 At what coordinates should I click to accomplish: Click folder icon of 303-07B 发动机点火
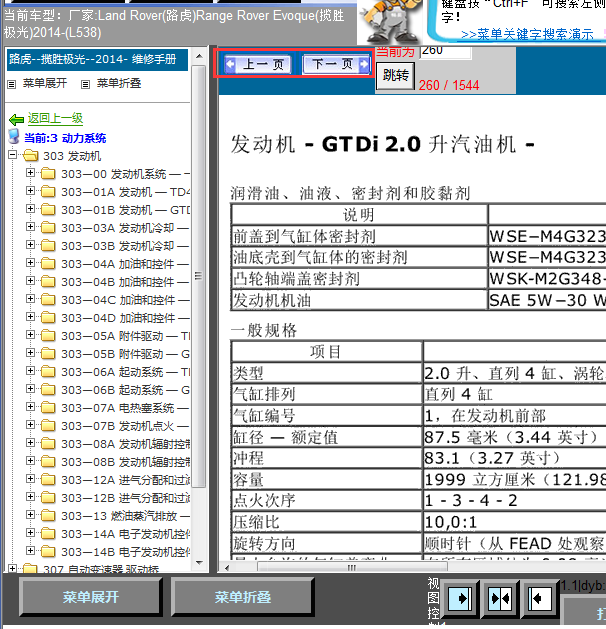tap(48, 425)
